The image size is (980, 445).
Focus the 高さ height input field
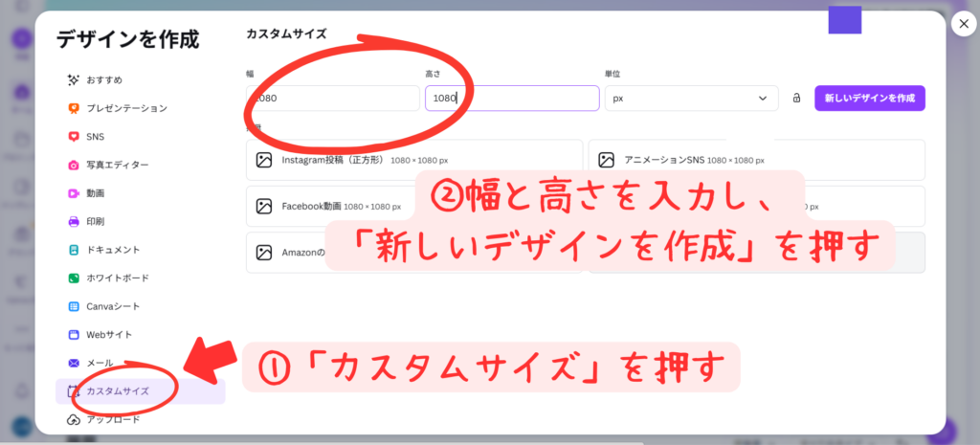513,99
